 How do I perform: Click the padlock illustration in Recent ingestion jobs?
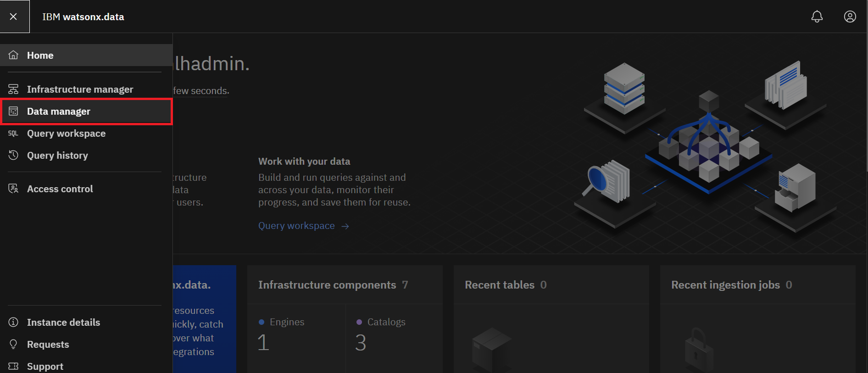[699, 350]
